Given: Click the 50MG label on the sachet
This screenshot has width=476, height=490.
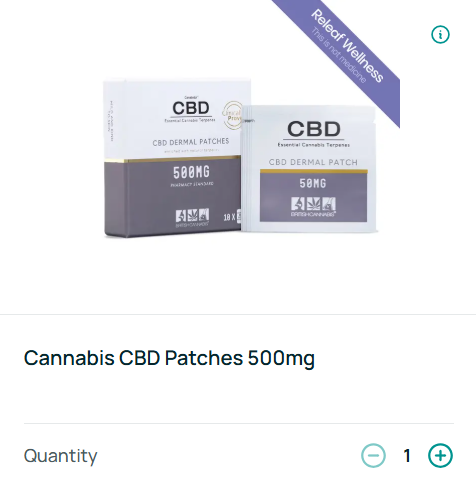Looking at the screenshot, I should click(x=313, y=183).
